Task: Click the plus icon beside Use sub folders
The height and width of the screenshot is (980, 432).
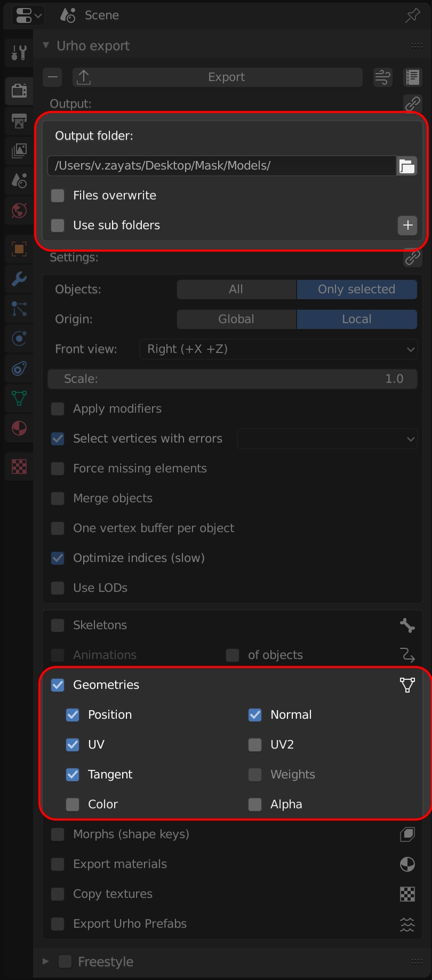Action: point(407,226)
